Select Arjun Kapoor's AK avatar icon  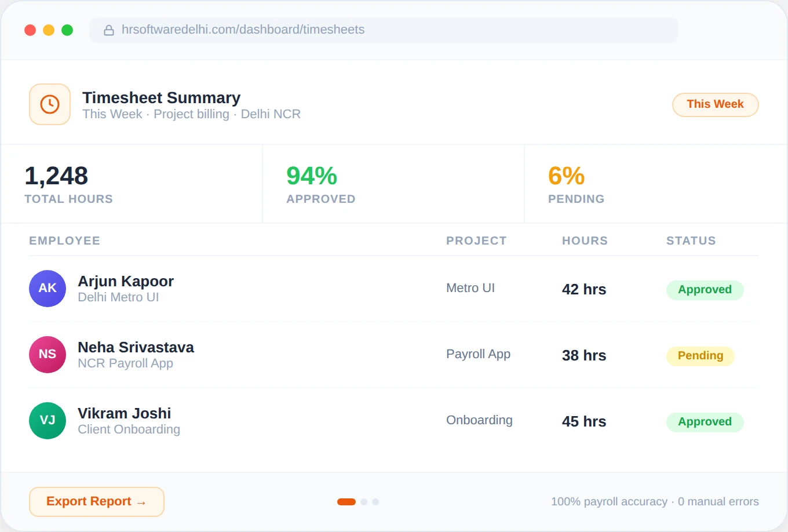pos(48,288)
